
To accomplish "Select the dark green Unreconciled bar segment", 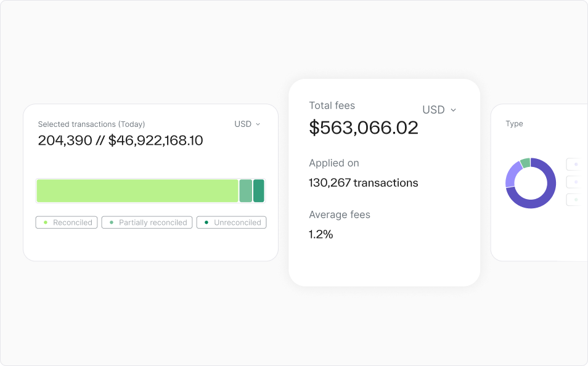I will [259, 191].
